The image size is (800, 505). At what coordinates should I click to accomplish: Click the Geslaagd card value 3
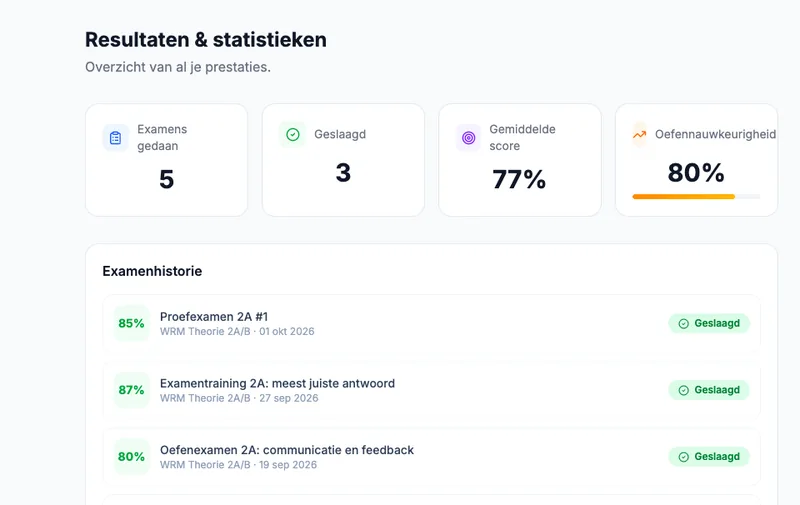click(343, 172)
